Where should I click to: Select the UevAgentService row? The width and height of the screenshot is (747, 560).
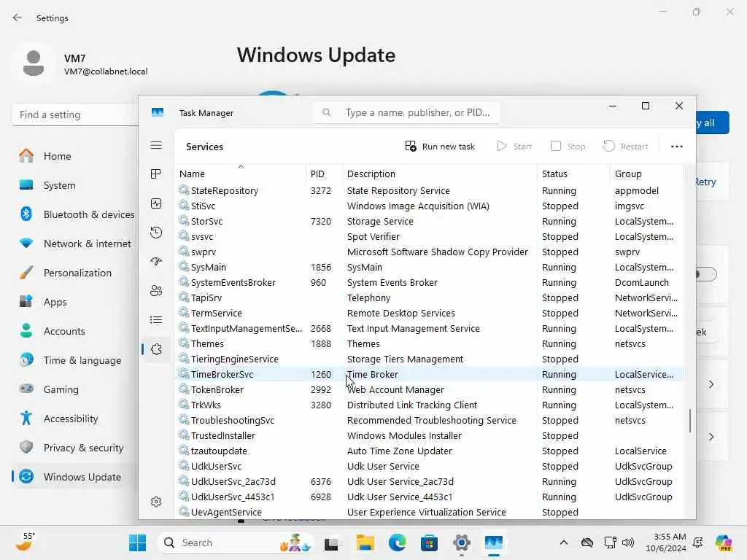point(429,513)
